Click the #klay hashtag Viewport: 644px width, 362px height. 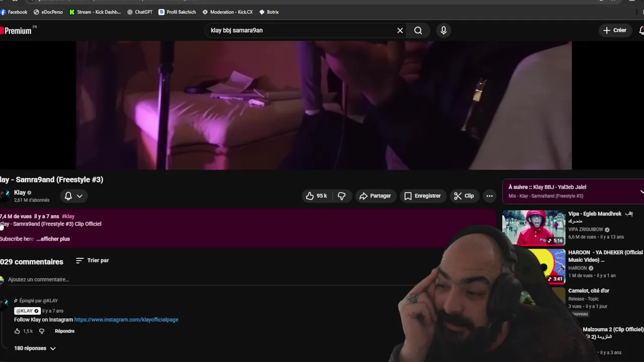pyautogui.click(x=68, y=217)
